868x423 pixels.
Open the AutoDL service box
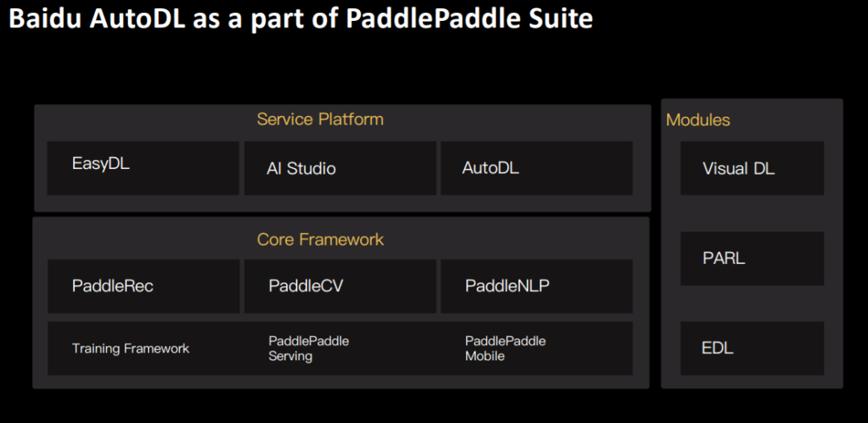(x=536, y=168)
